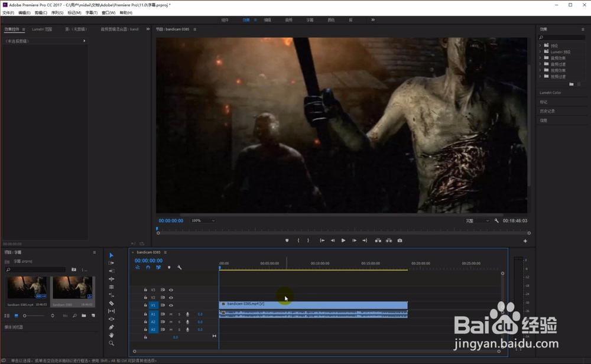Image resolution: width=591 pixels, height=364 pixels.
Task: Click the Extract button
Action: coord(389,240)
